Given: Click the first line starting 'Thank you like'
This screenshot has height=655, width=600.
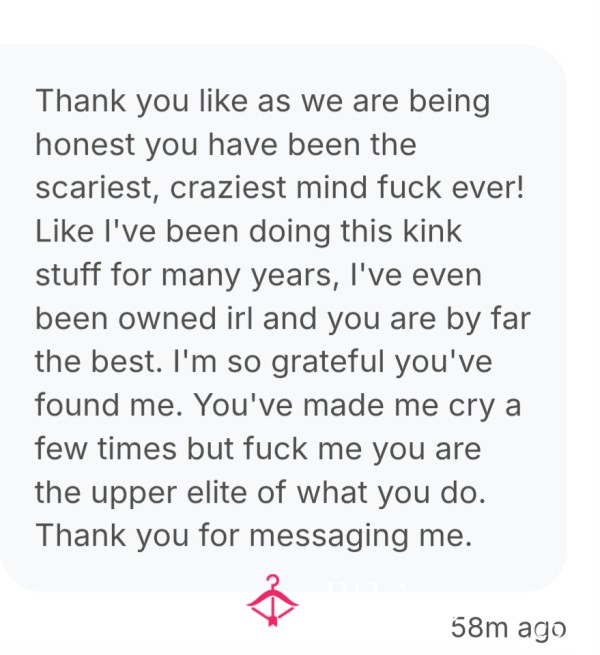Looking at the screenshot, I should [262, 101].
